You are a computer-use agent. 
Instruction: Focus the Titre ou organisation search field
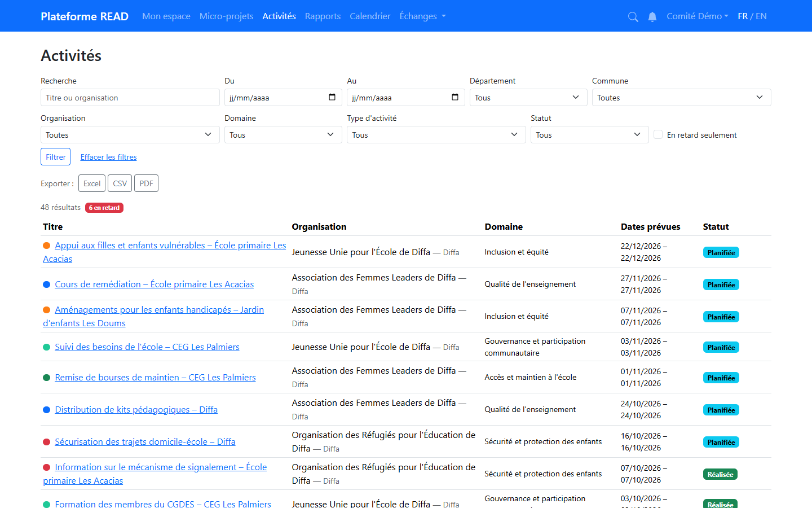(x=130, y=97)
